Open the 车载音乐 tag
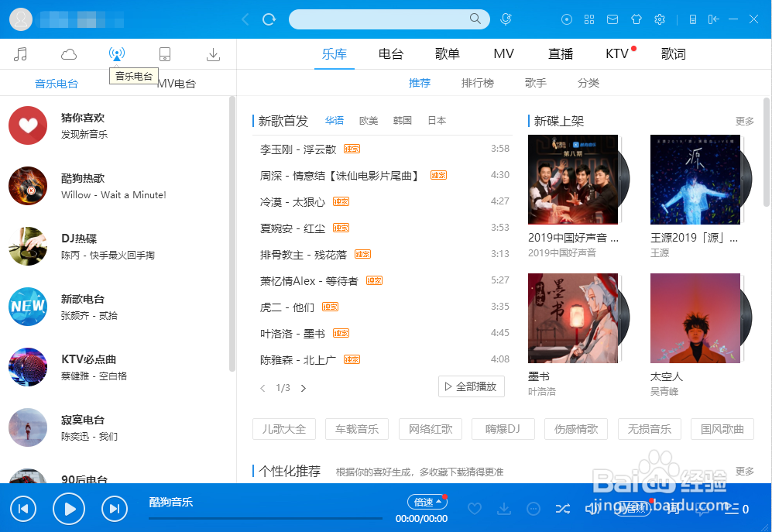Viewport: 772px width, 532px height. pyautogui.click(x=357, y=429)
